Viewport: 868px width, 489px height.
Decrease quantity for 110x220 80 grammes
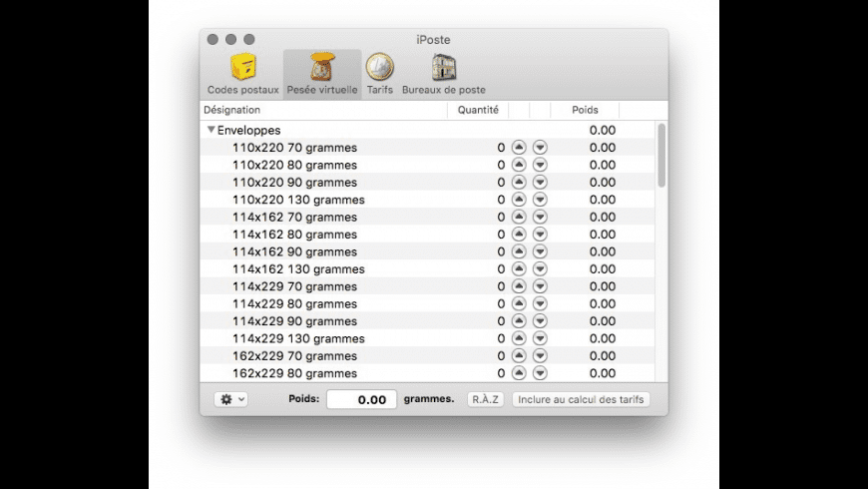click(540, 165)
